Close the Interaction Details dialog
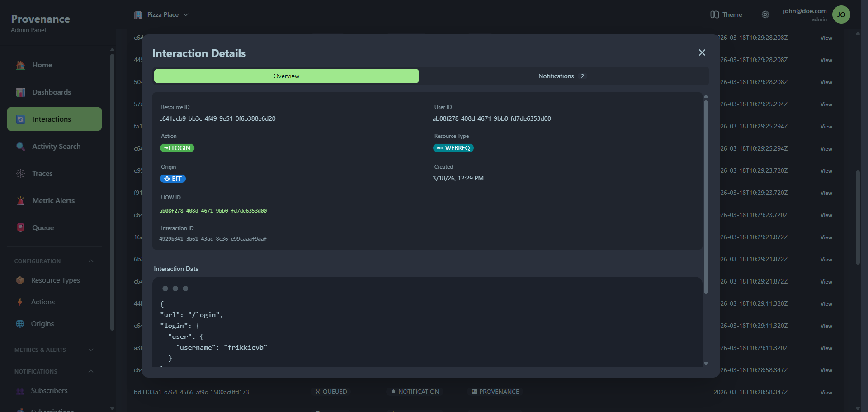Viewport: 868px width, 412px height. [x=702, y=52]
